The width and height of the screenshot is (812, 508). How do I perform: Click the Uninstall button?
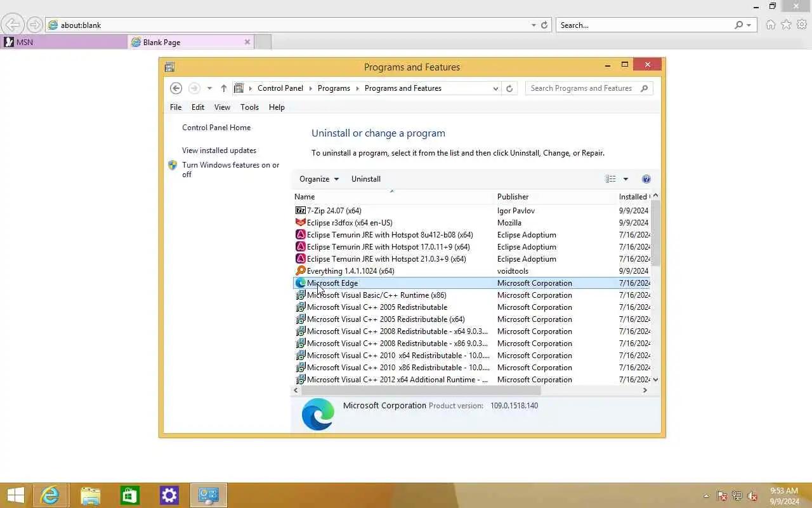tap(366, 179)
